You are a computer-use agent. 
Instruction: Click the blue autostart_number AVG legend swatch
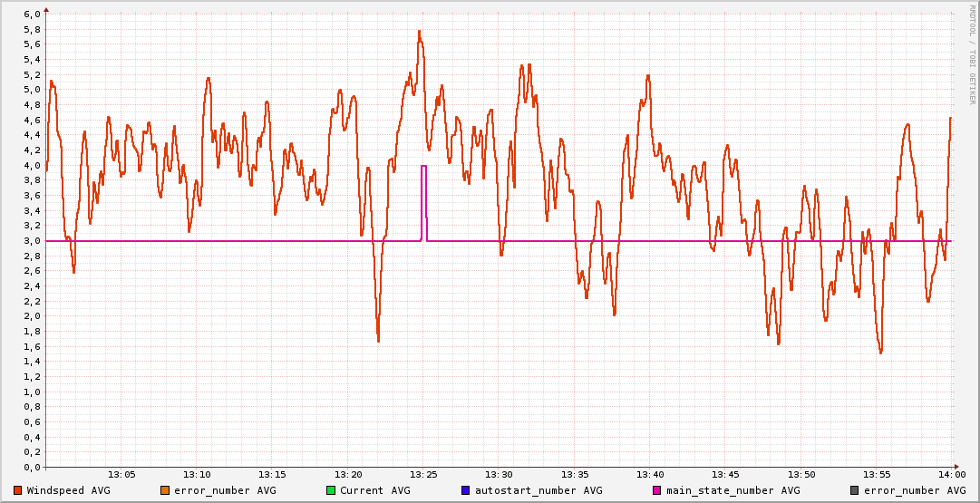[466, 490]
